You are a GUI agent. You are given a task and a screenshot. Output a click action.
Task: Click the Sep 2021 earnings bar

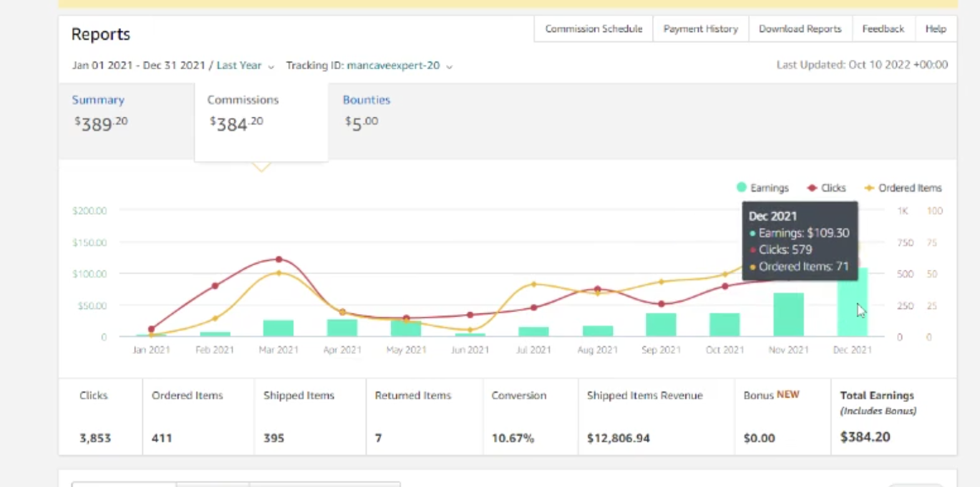coord(661,325)
